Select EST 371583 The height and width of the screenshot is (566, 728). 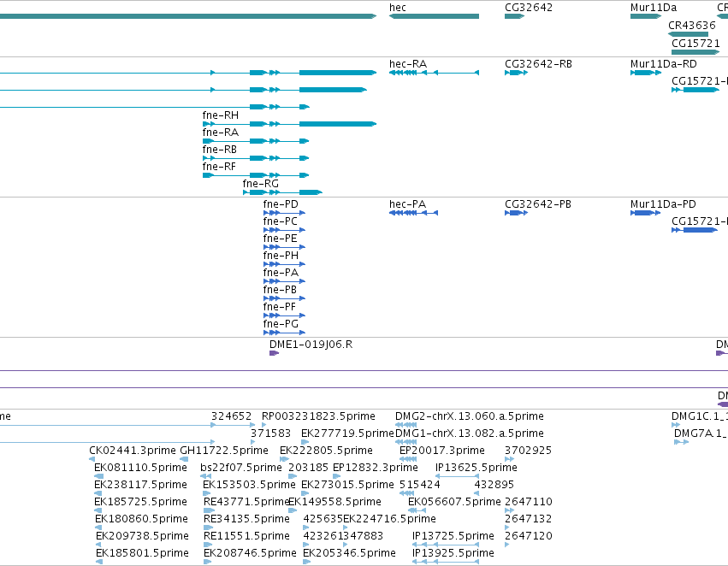pos(253,442)
